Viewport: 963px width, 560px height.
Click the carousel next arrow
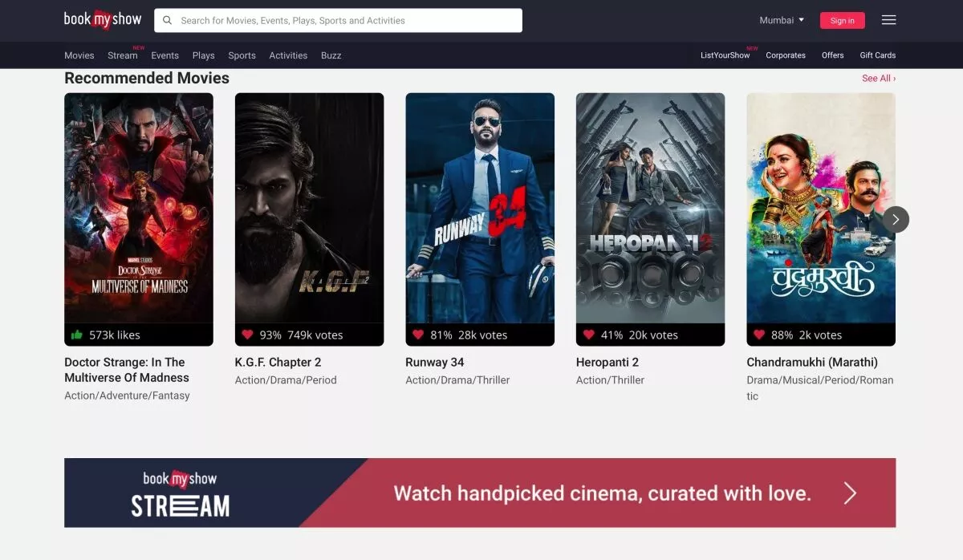pyautogui.click(x=896, y=219)
